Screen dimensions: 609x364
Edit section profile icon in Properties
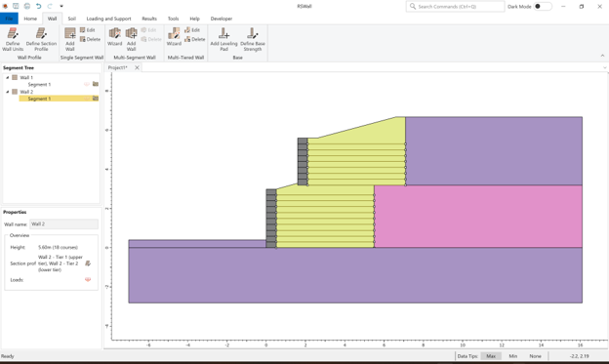(x=88, y=263)
